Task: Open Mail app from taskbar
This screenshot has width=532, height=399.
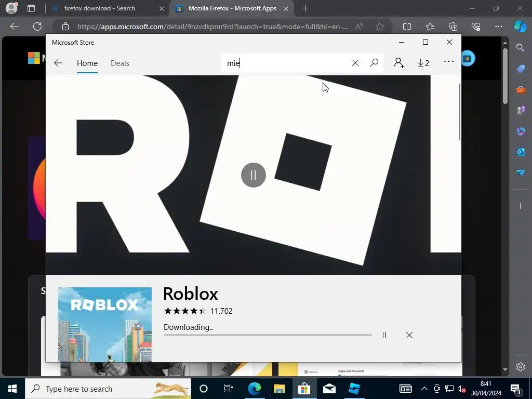Action: click(329, 389)
